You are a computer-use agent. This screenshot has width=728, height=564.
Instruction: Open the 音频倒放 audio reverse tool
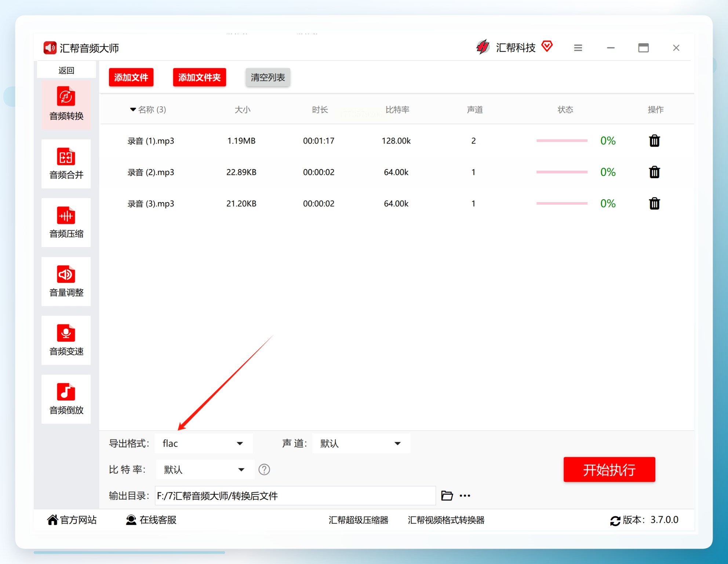click(x=66, y=399)
